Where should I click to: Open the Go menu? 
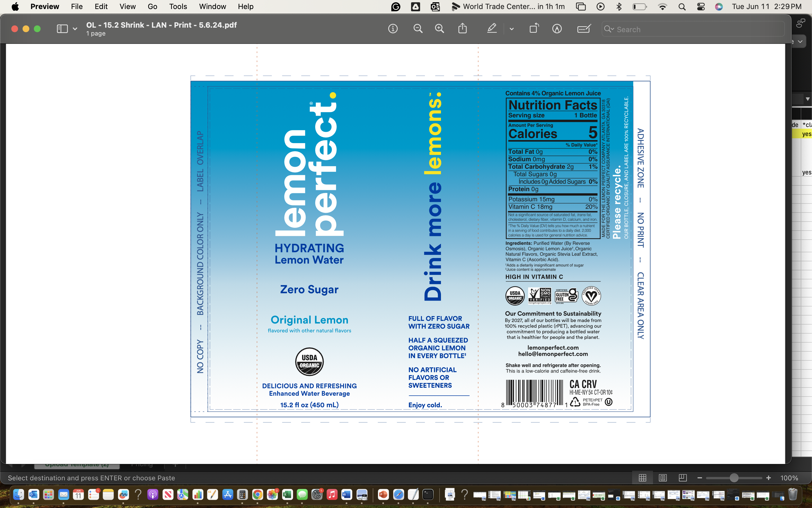coord(152,7)
